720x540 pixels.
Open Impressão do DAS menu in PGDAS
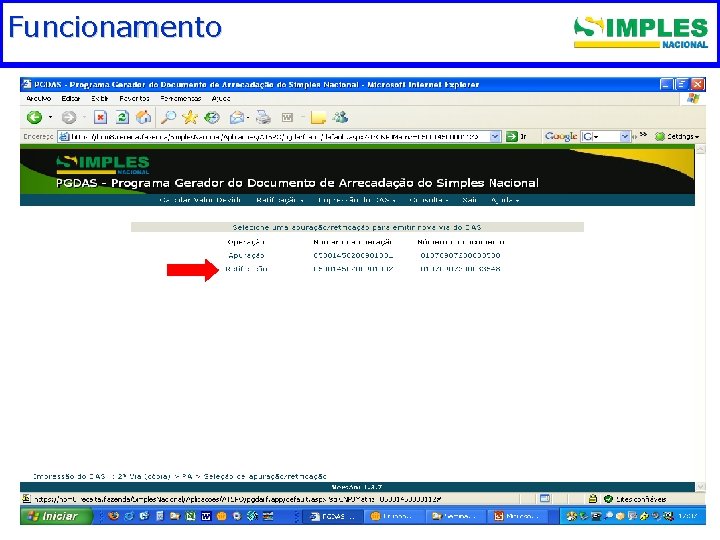(x=357, y=200)
